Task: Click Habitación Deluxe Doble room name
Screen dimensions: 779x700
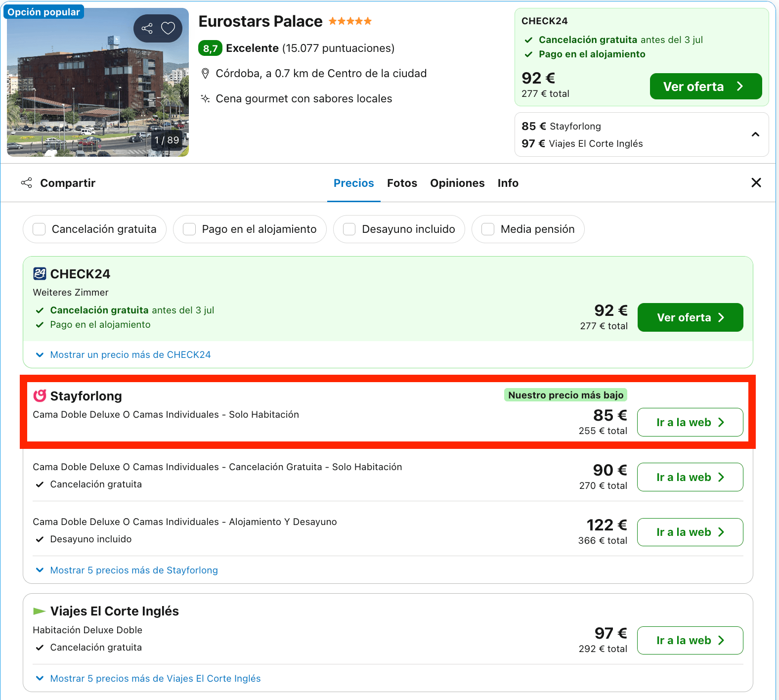Action: click(x=87, y=630)
